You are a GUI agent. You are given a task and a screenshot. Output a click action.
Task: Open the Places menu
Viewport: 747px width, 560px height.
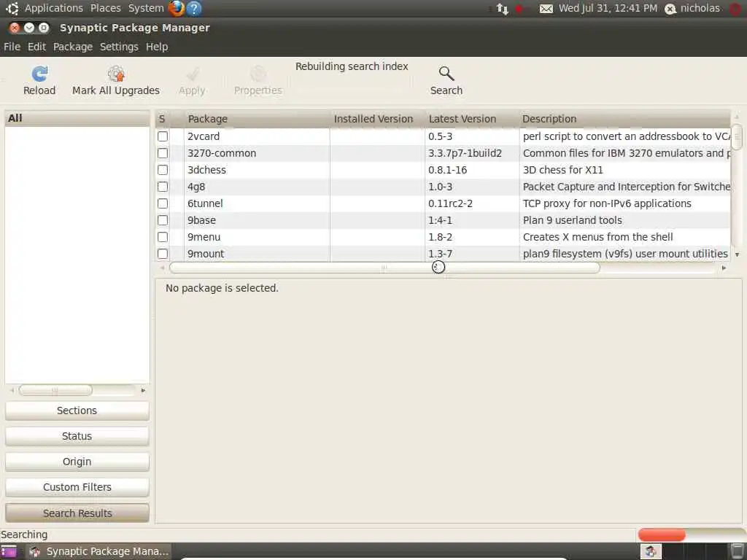point(106,8)
